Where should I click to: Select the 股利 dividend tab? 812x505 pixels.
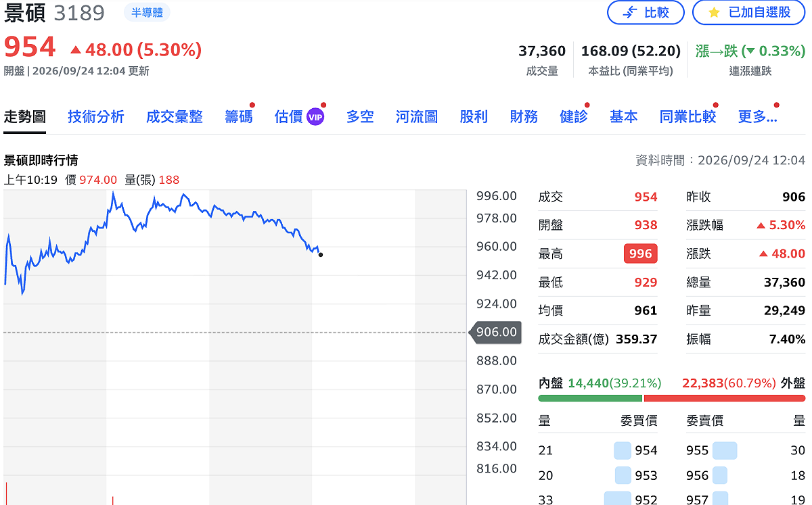tap(474, 117)
